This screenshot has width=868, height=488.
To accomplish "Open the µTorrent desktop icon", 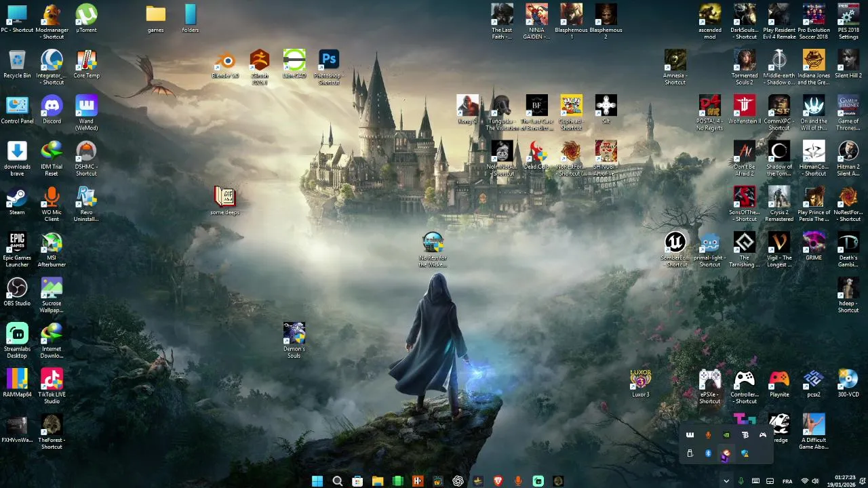I will (x=86, y=19).
